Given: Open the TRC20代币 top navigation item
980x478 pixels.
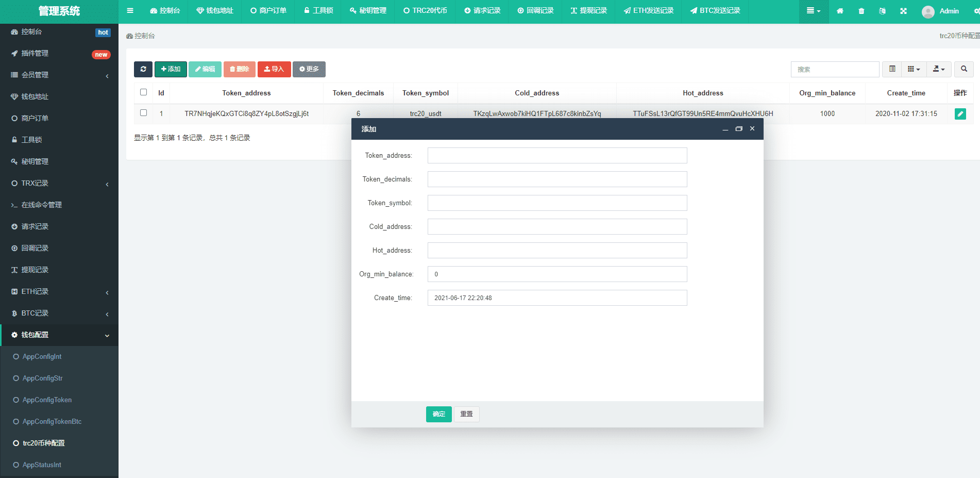Looking at the screenshot, I should (425, 11).
